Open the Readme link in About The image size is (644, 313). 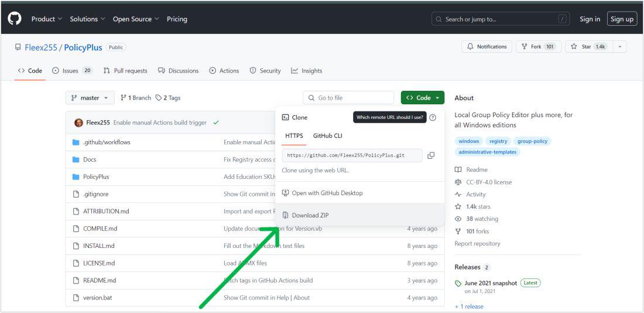click(x=471, y=169)
